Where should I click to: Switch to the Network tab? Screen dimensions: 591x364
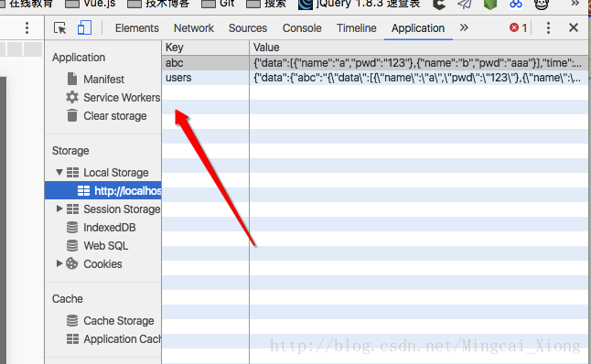pyautogui.click(x=194, y=28)
